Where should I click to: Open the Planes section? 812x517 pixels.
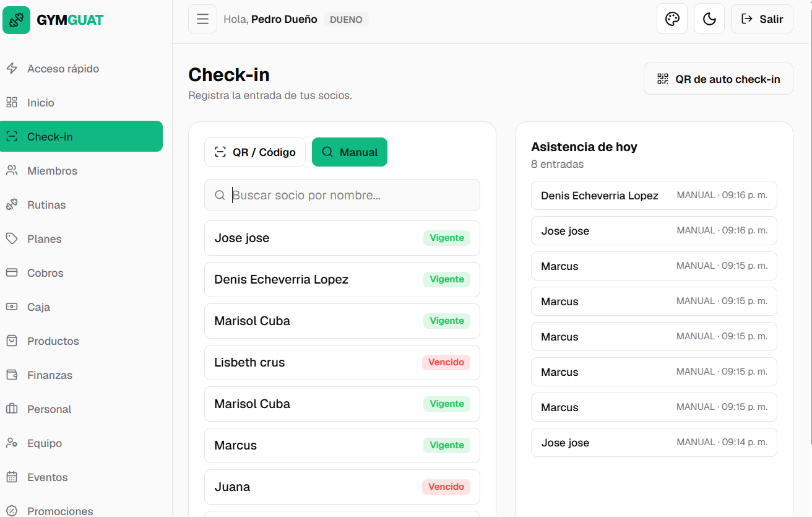coord(81,239)
